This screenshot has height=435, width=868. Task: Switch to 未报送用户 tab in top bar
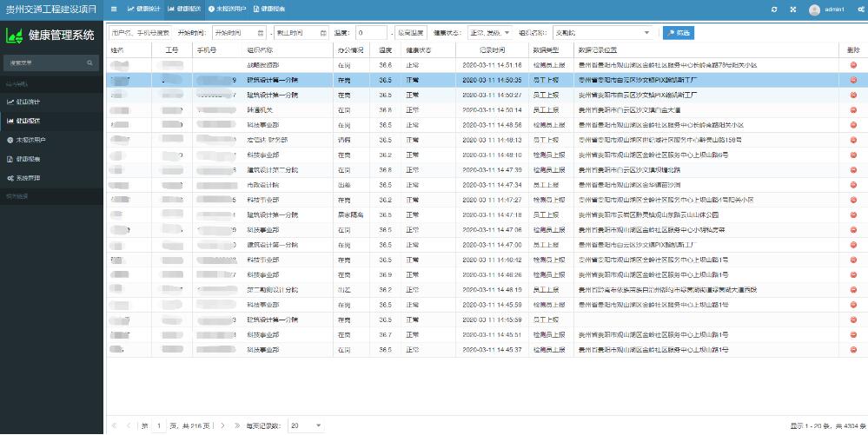[227, 10]
